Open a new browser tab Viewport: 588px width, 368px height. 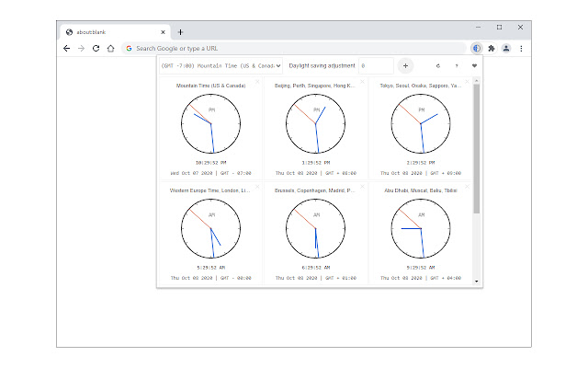click(180, 32)
